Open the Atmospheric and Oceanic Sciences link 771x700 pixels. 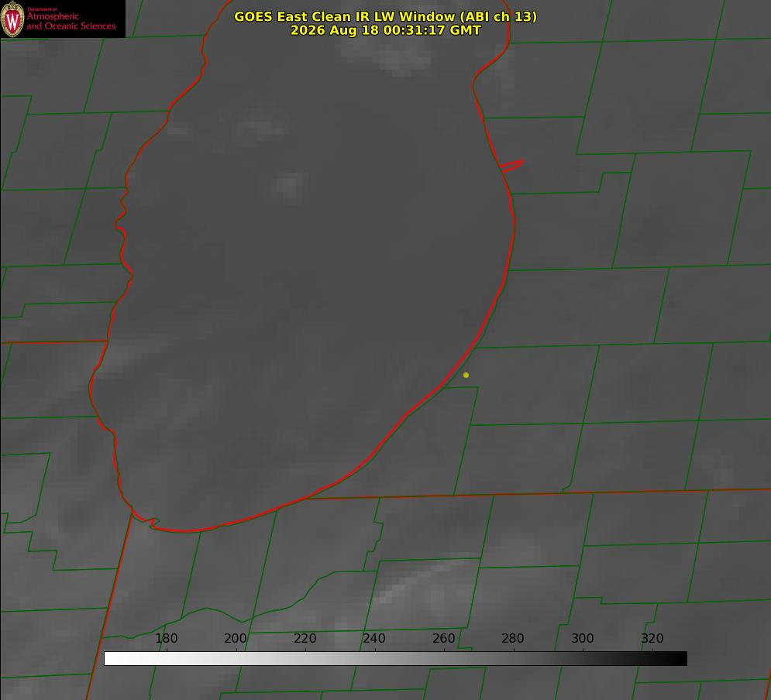point(71,21)
